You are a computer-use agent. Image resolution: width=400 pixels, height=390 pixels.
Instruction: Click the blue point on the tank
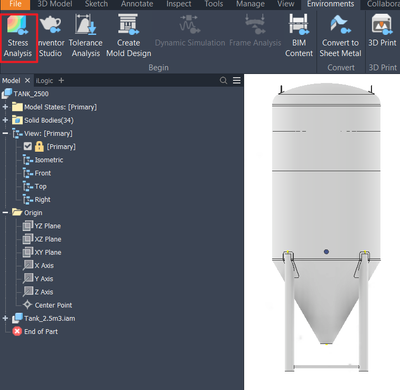[x=326, y=252]
